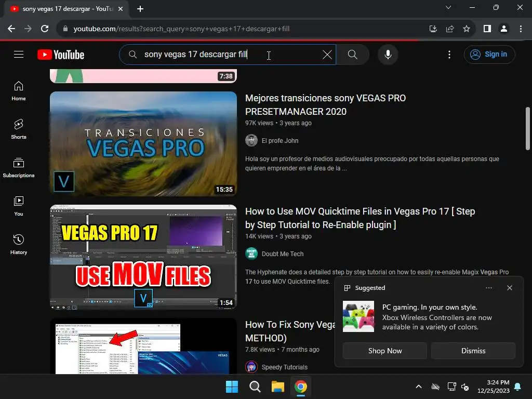Play the Use MOV Files thumbnail
532x399 pixels.
click(x=143, y=257)
